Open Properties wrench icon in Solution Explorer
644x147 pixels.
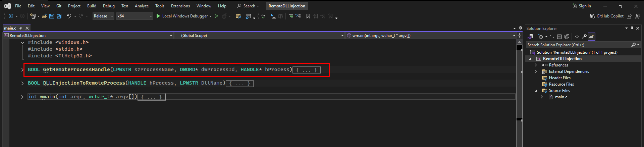(x=584, y=37)
